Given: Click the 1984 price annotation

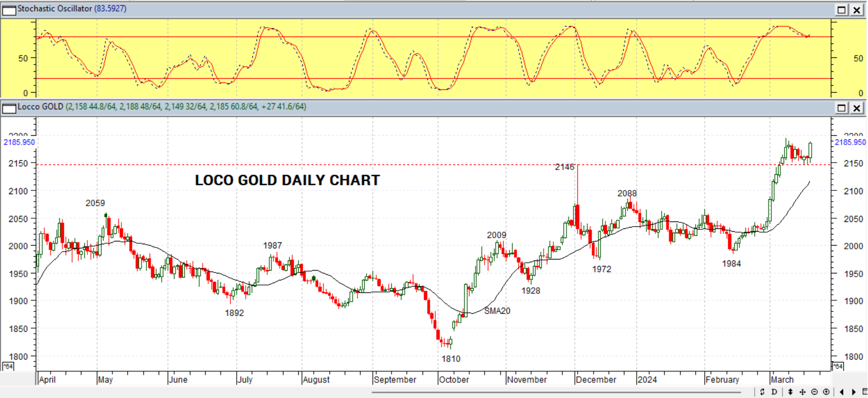Looking at the screenshot, I should point(731,264).
